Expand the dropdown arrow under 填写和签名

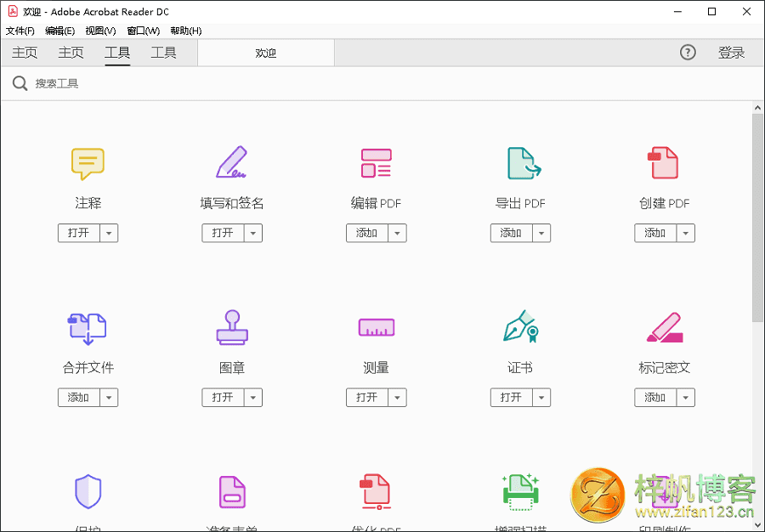point(253,233)
